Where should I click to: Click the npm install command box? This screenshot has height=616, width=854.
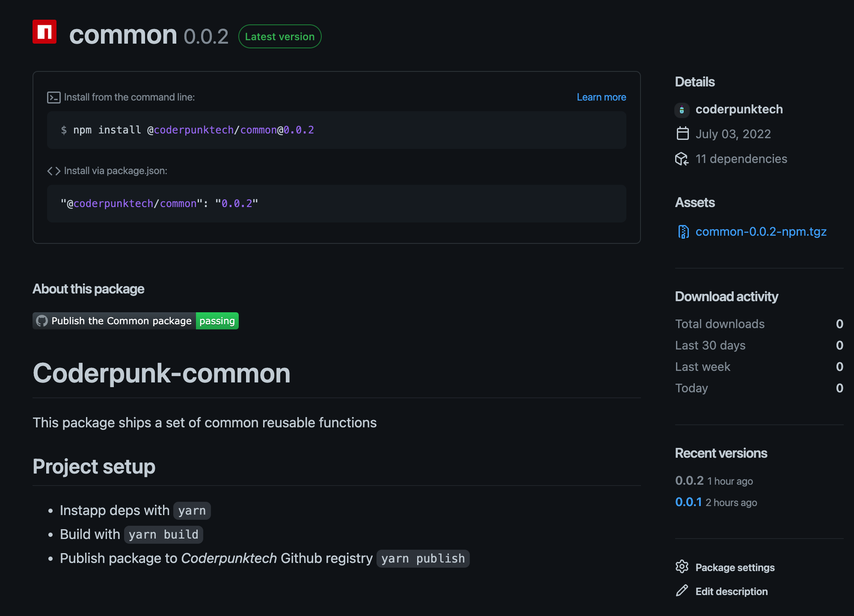pos(336,130)
